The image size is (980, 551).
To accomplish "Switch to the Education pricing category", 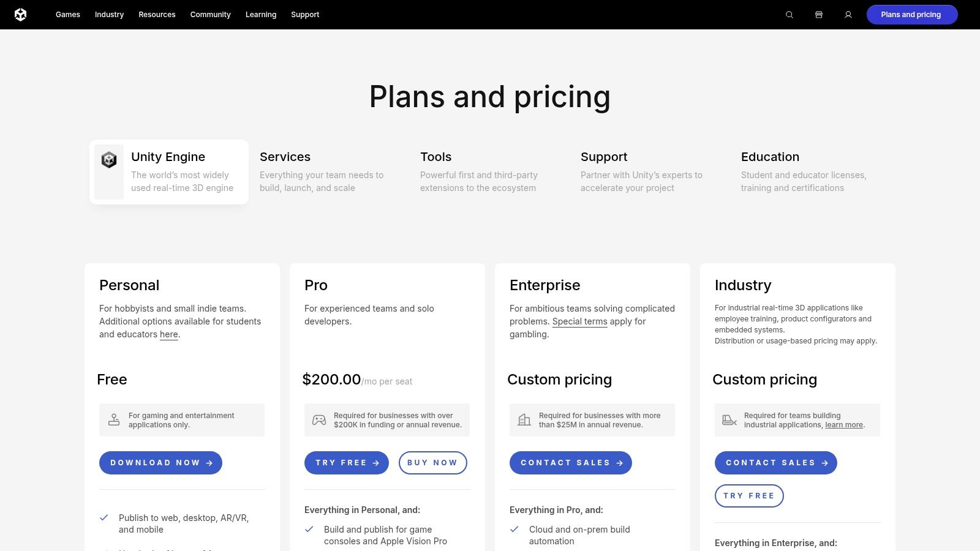I will [802, 171].
